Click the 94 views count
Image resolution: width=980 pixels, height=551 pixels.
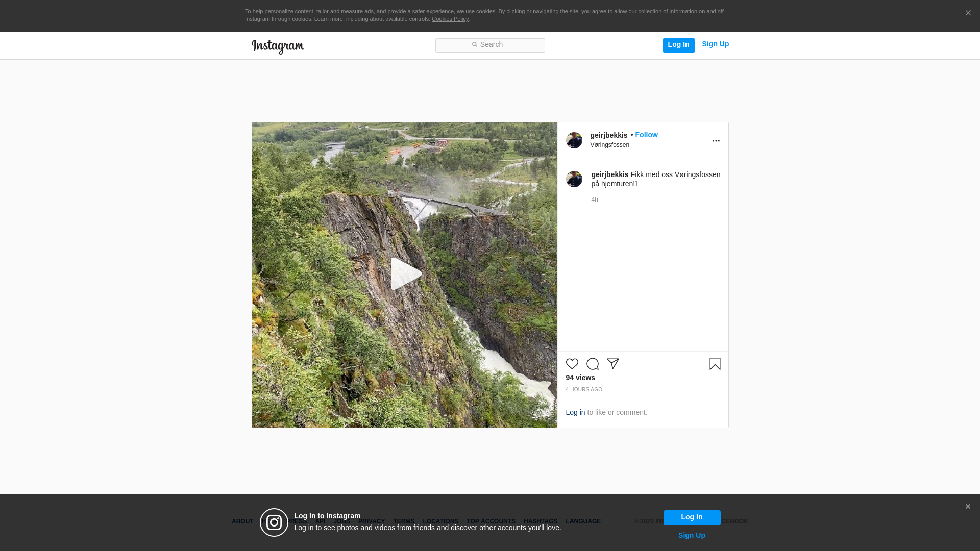[580, 378]
